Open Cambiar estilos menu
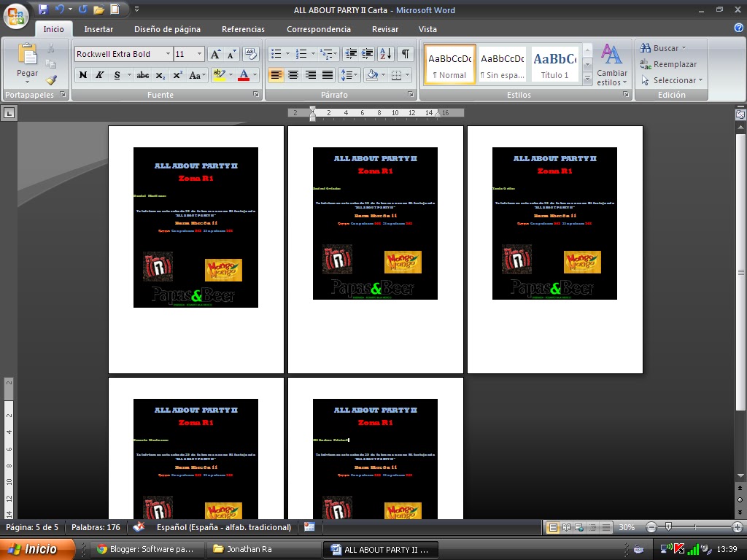Image resolution: width=747 pixels, height=560 pixels. click(x=612, y=65)
